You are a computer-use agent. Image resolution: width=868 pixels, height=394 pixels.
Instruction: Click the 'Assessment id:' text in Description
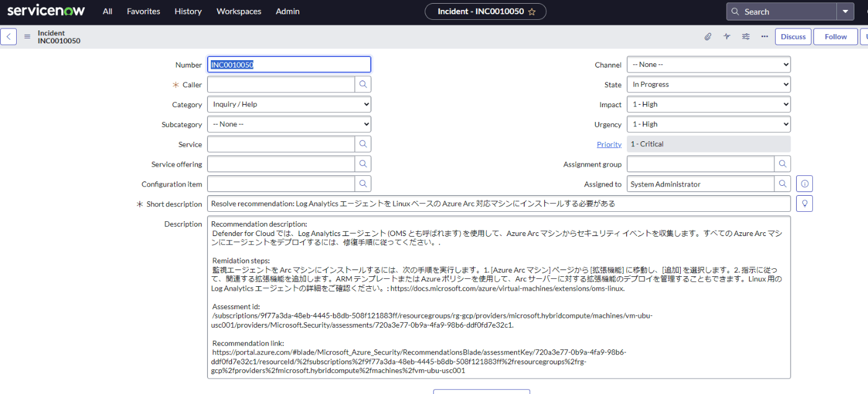(236, 307)
